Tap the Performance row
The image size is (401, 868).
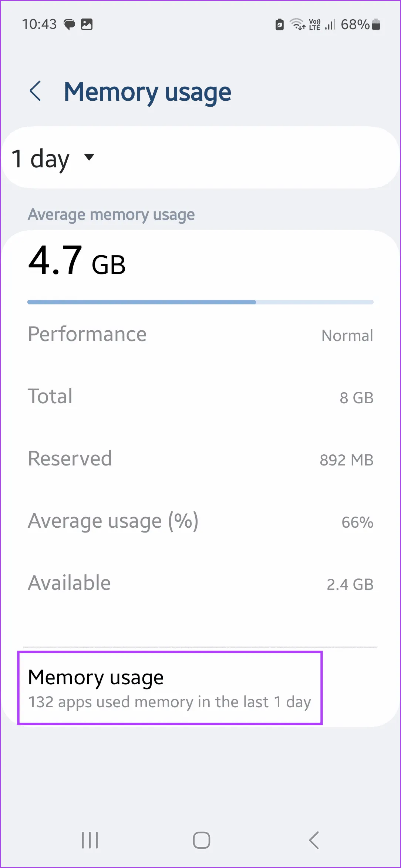tap(200, 334)
